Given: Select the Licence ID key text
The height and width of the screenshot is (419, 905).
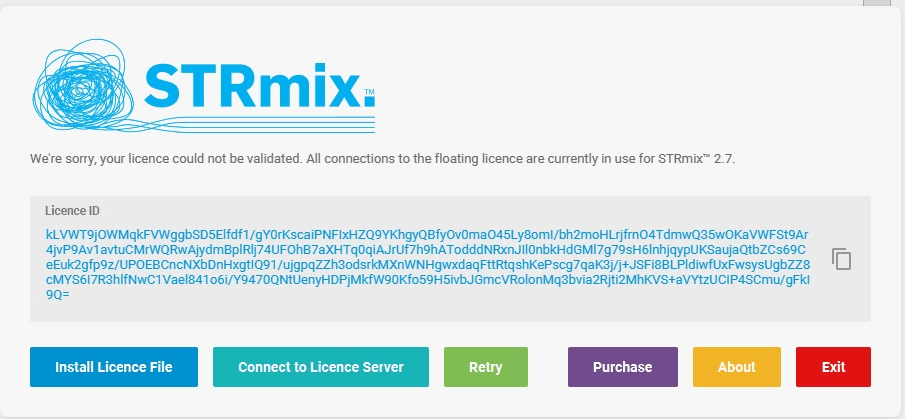Looking at the screenshot, I should (428, 264).
